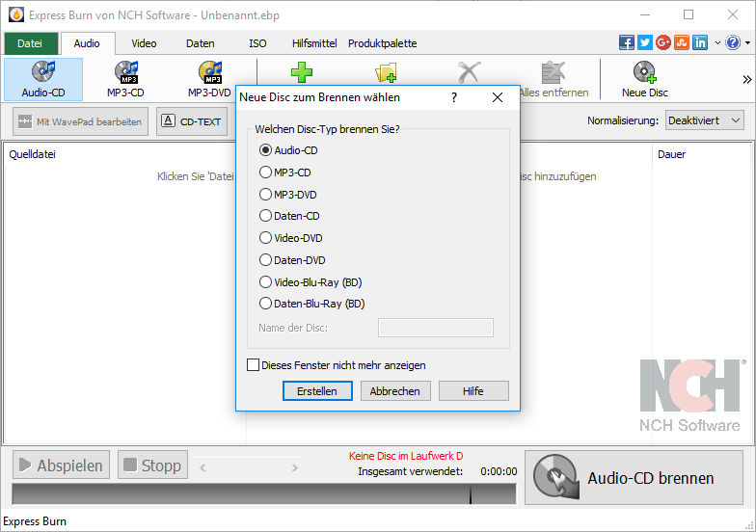Screen dimensions: 756x532
Task: Click the disc capacity usage bar
Action: [x=264, y=493]
